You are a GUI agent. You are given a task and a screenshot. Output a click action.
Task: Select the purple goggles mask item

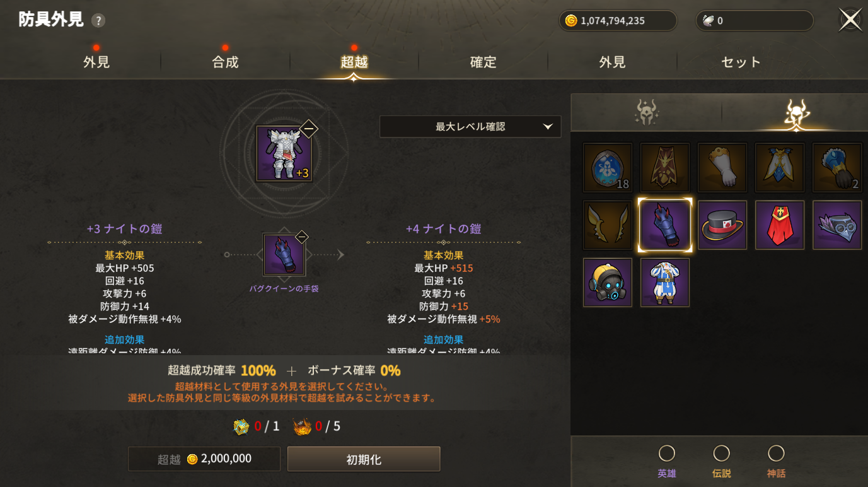[x=837, y=225]
